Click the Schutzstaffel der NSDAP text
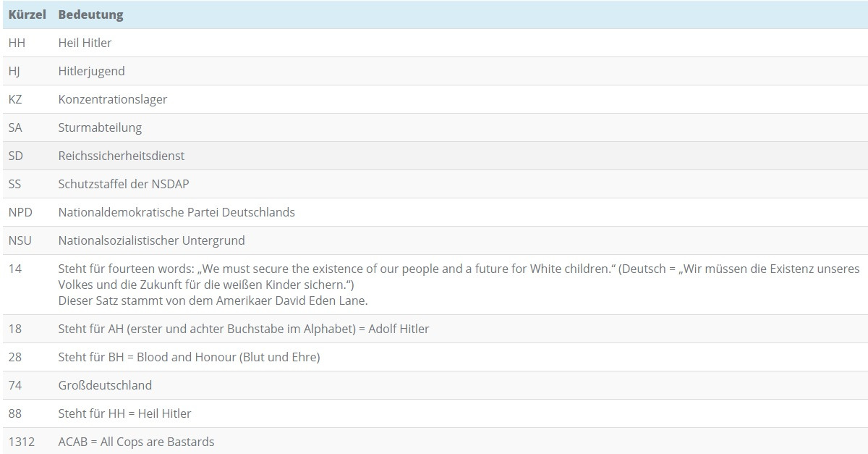 point(123,184)
